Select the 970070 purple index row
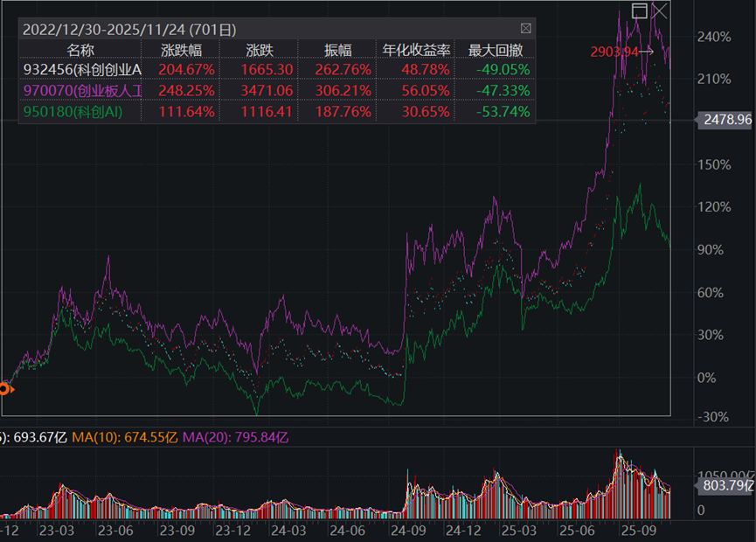 81,90
